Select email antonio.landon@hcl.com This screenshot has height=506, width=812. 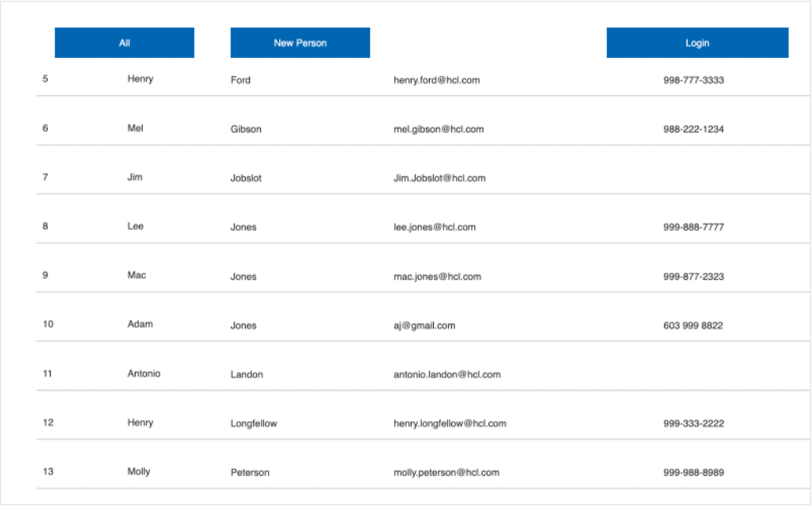coord(447,374)
